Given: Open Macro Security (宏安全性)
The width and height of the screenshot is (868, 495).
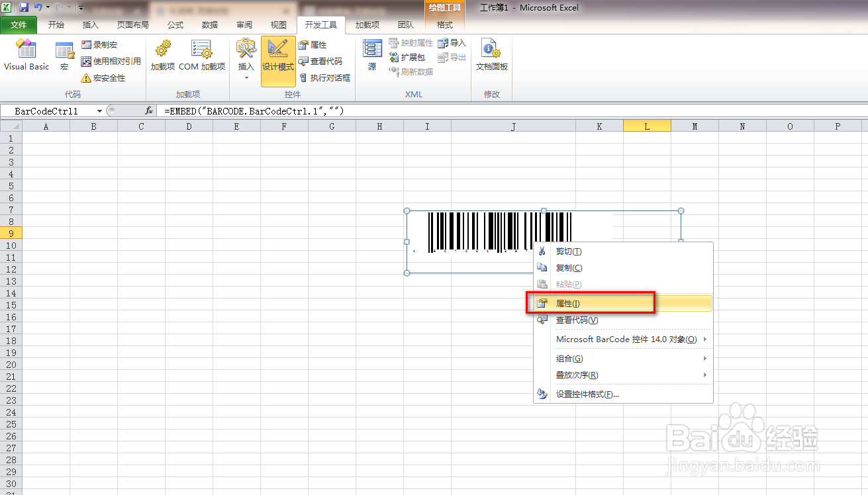Looking at the screenshot, I should click(x=103, y=77).
